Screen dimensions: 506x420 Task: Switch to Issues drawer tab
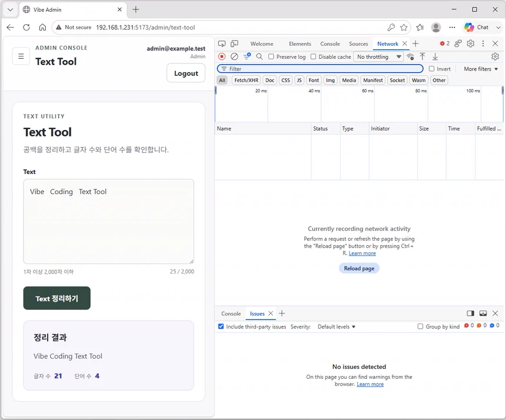pos(257,314)
